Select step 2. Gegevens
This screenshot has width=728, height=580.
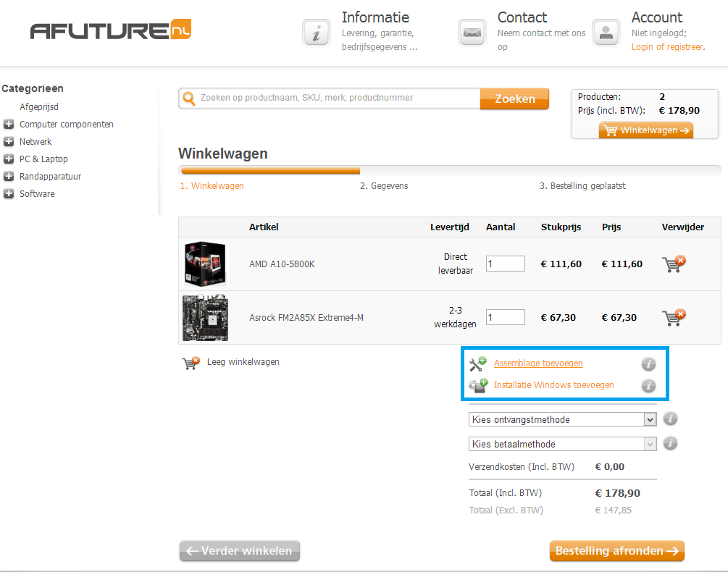click(x=384, y=186)
